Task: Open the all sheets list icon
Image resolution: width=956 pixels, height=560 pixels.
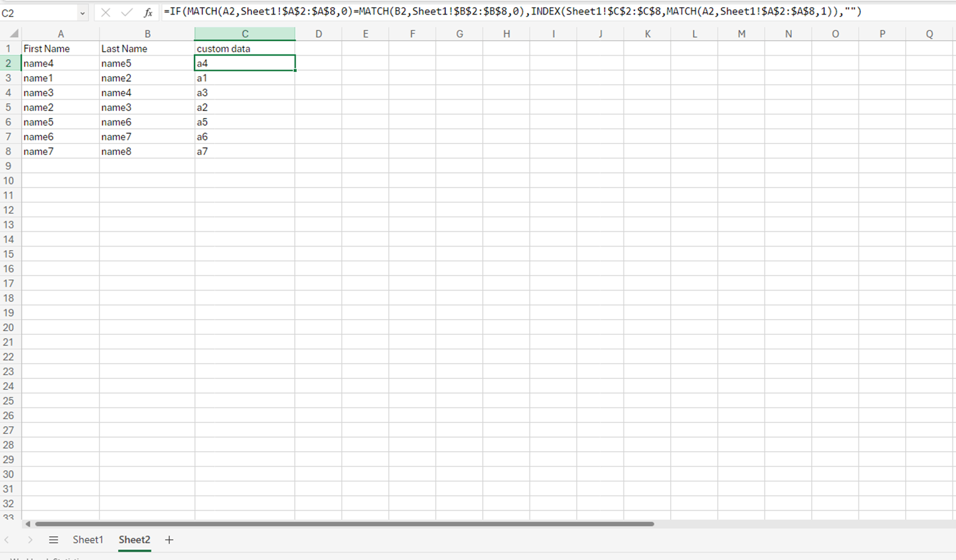Action: tap(53, 539)
